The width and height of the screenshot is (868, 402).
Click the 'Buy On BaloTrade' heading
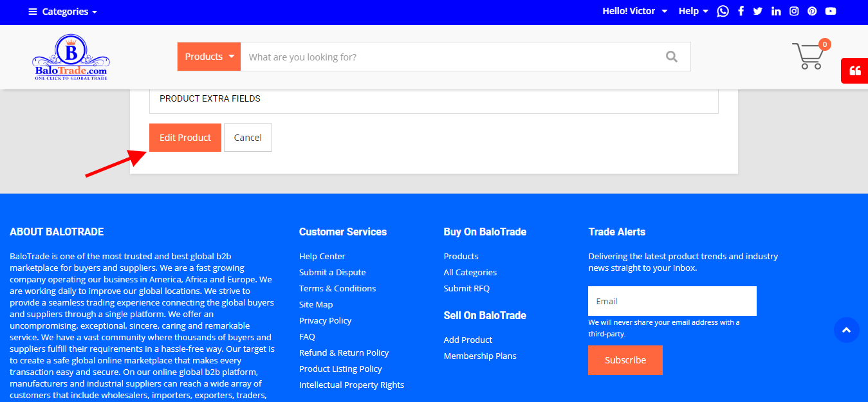tap(485, 232)
